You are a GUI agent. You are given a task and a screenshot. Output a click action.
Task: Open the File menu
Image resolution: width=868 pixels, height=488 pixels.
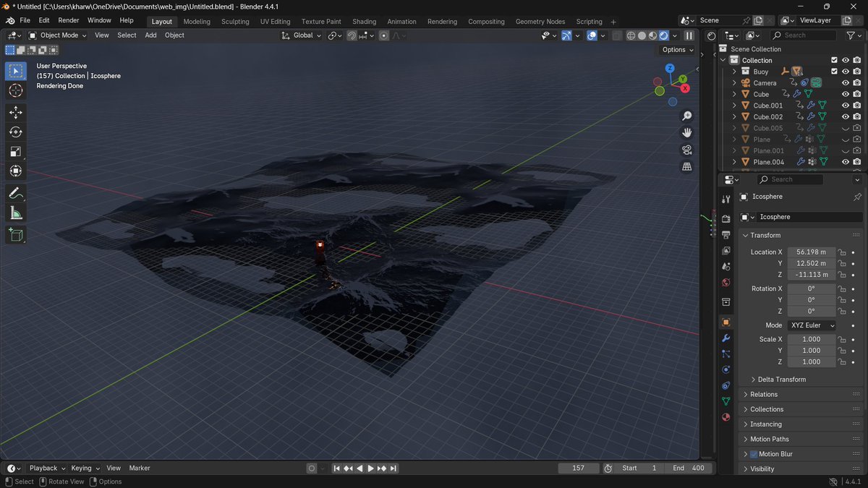[25, 21]
